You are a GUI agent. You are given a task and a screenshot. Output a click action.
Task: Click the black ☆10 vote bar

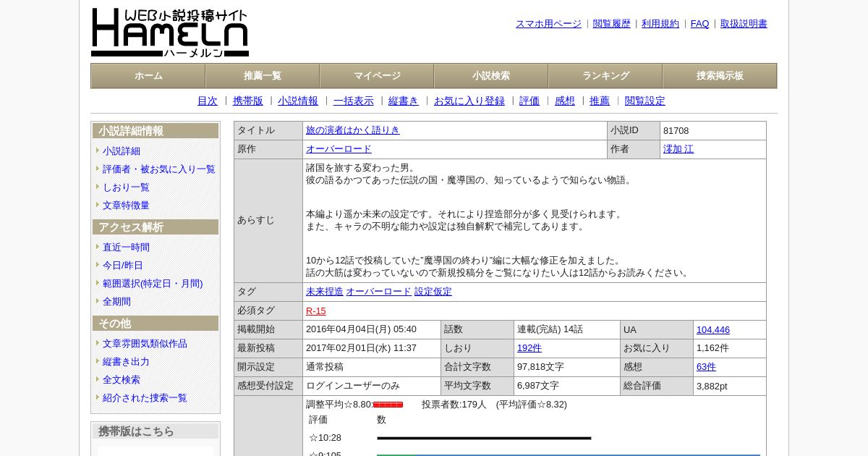point(484,438)
